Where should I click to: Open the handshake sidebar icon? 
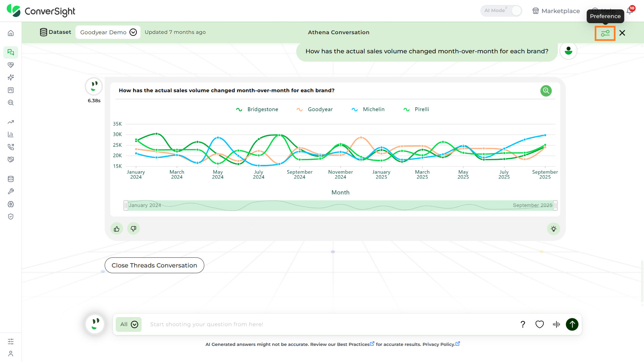(x=11, y=160)
